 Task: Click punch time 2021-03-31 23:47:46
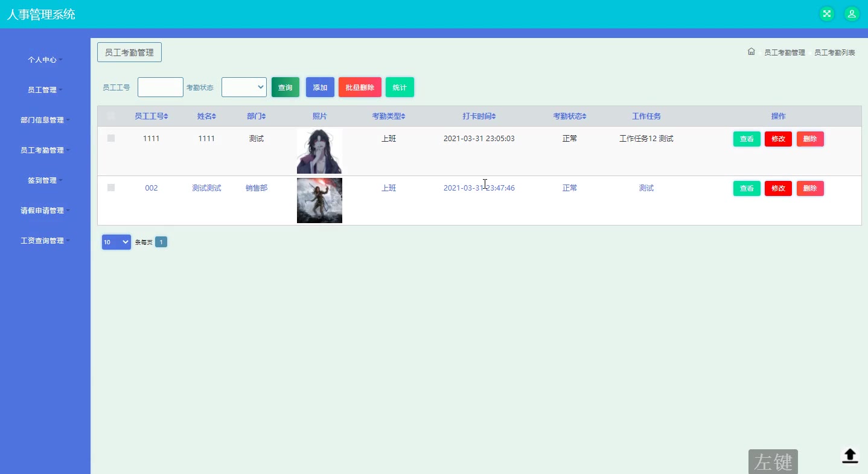pyautogui.click(x=479, y=188)
